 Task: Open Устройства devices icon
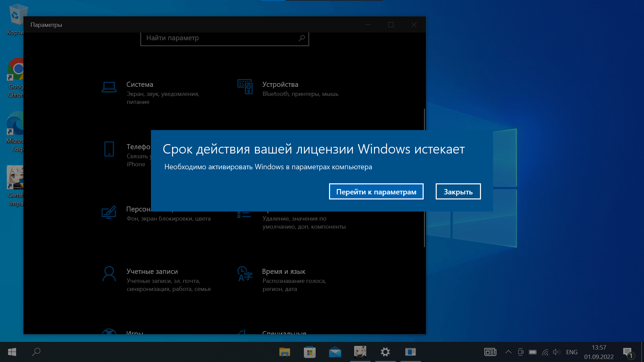[245, 87]
